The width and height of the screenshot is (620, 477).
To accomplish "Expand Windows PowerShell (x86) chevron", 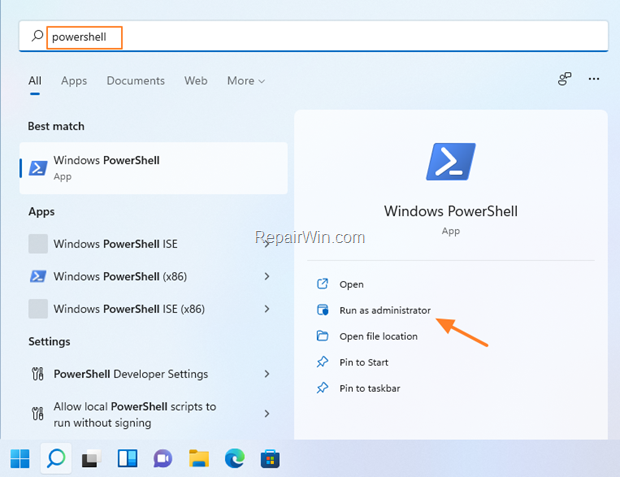I will 267,276.
